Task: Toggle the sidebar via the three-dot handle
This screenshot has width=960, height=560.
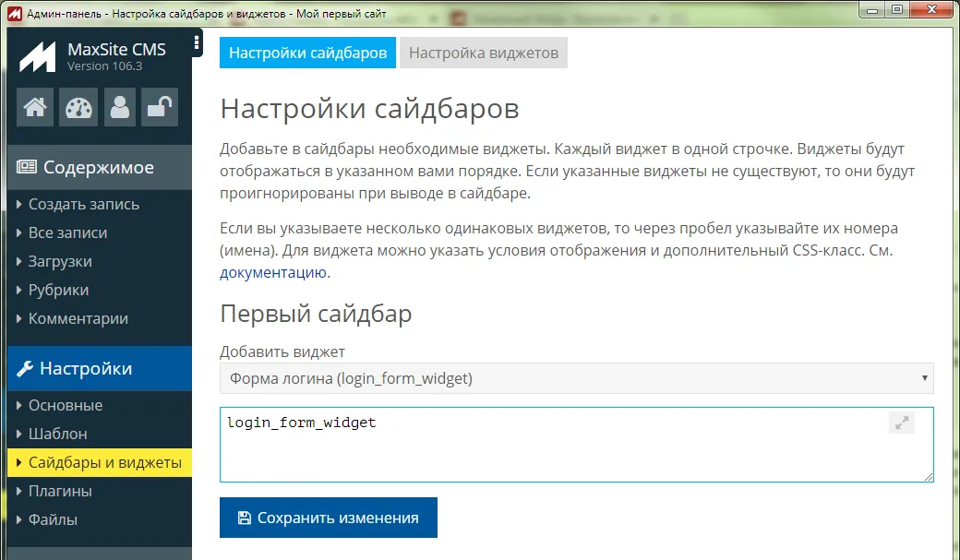Action: 197,42
